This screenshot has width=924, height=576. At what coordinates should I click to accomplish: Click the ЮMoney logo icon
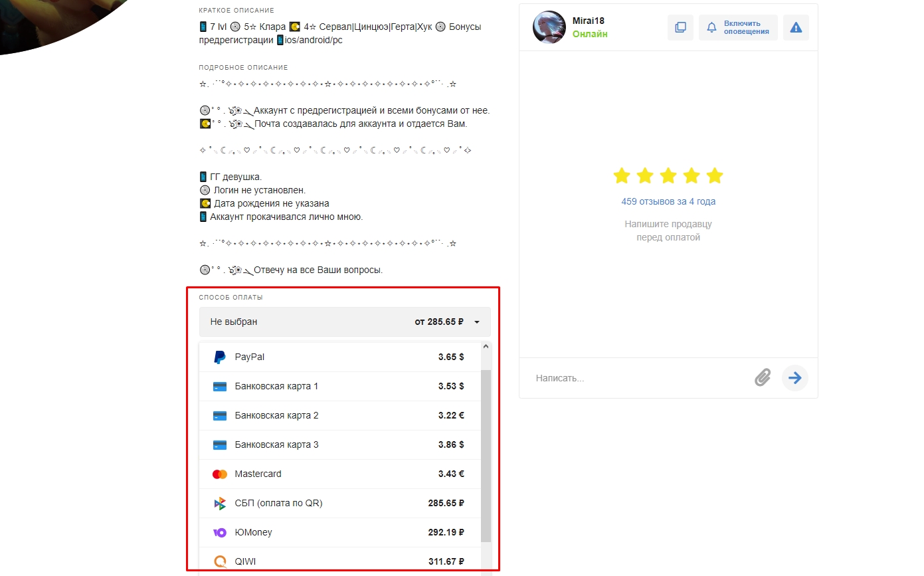pos(220,533)
